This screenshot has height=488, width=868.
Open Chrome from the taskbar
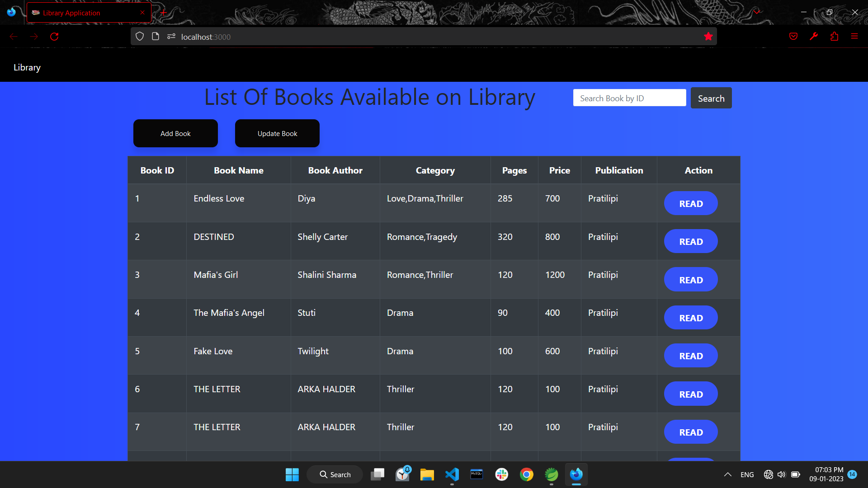coord(526,474)
